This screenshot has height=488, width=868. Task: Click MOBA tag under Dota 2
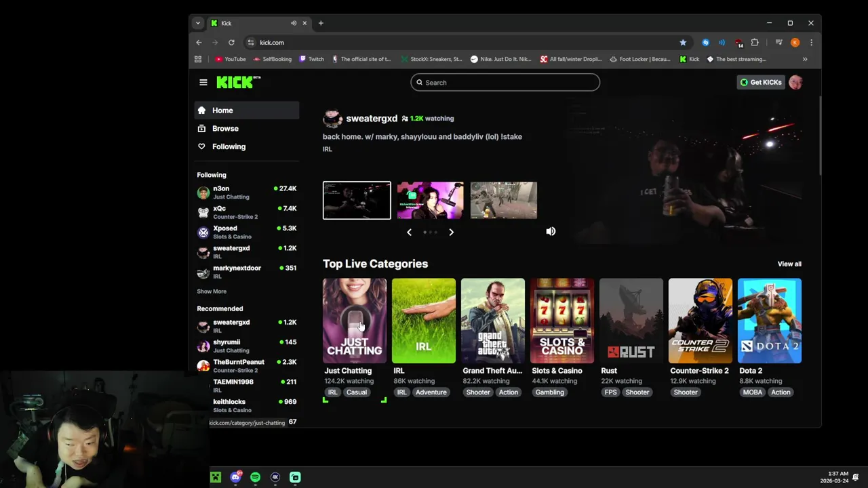753,392
